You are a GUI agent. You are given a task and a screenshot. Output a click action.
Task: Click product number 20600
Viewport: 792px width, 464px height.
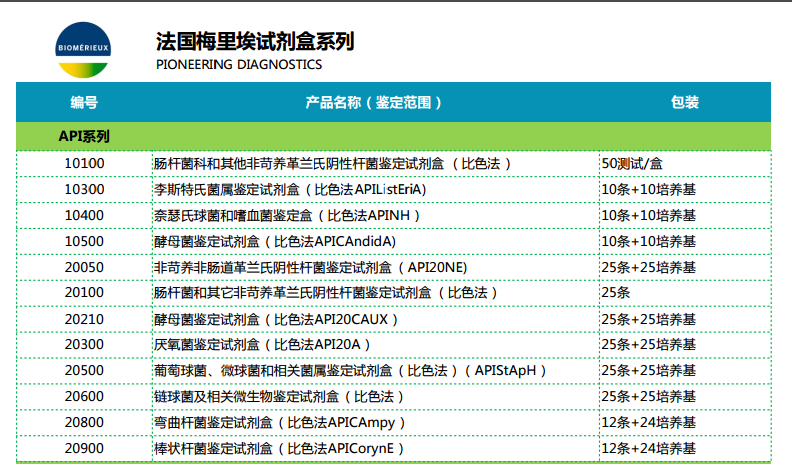click(x=84, y=396)
